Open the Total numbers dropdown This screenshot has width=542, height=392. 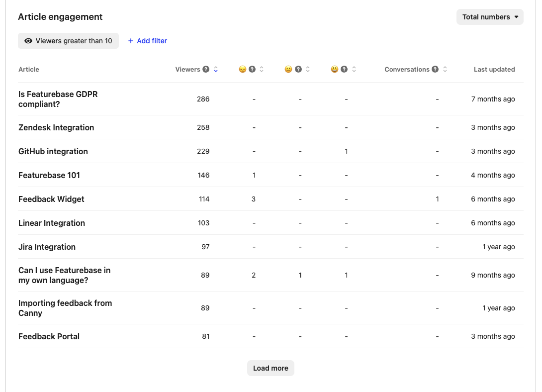490,17
